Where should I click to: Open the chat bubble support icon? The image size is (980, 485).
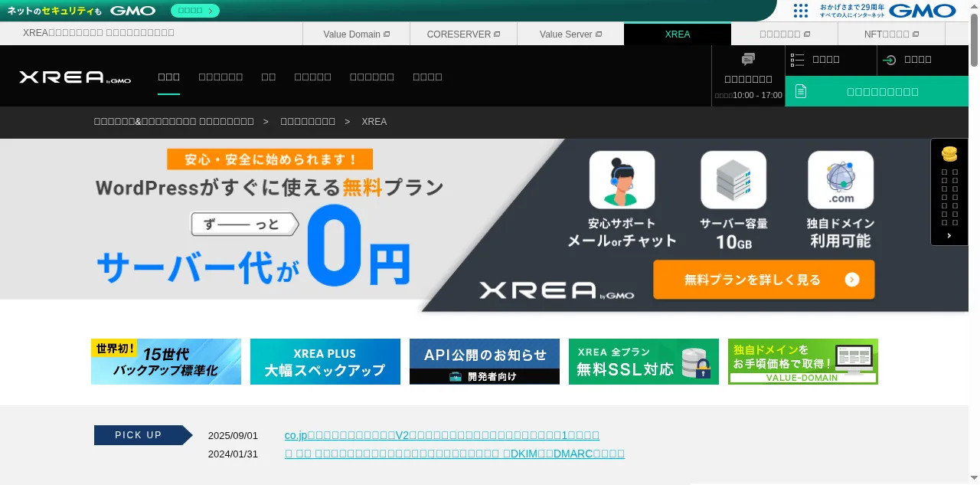[748, 60]
